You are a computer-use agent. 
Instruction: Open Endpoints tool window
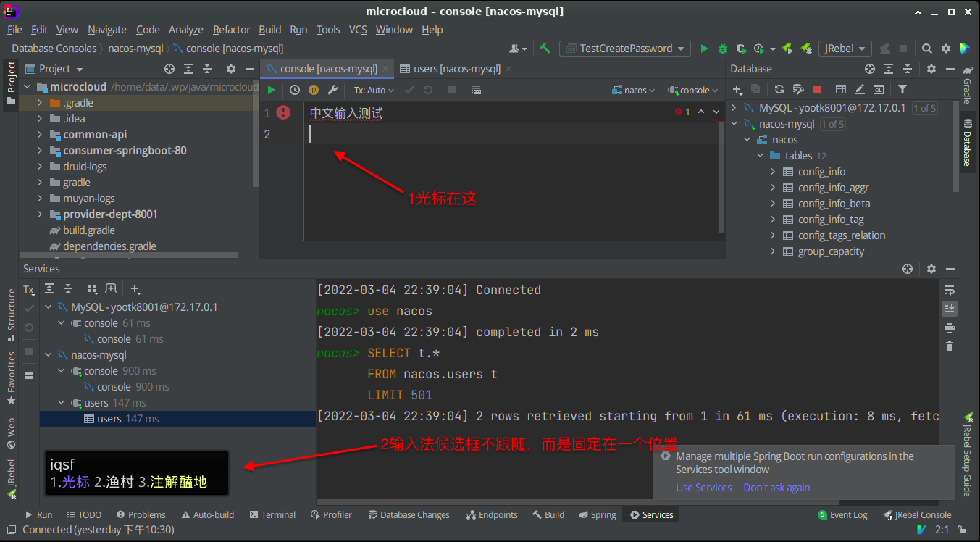tap(491, 514)
